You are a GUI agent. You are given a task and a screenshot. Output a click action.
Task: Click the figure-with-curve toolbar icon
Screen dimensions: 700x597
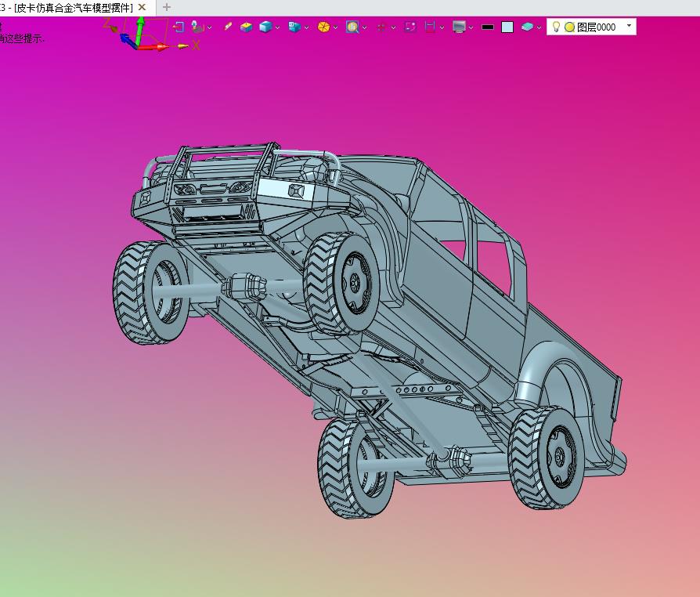[197, 27]
